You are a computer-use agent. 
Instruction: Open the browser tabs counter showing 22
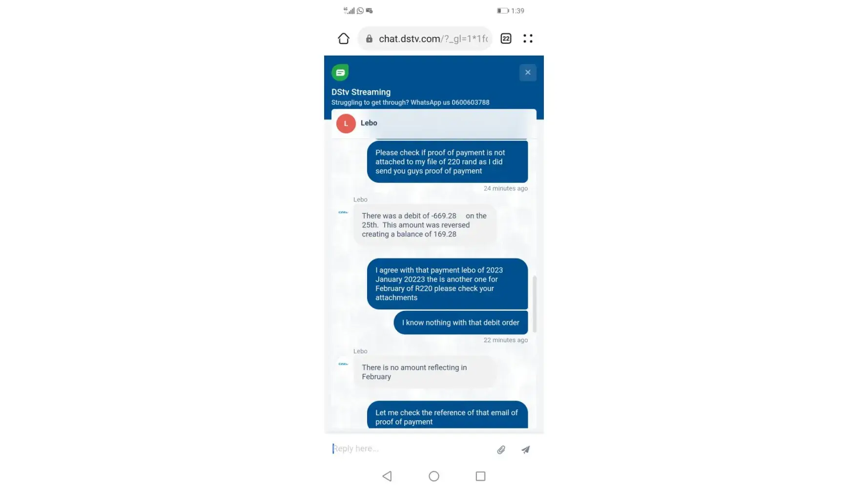[x=506, y=39]
